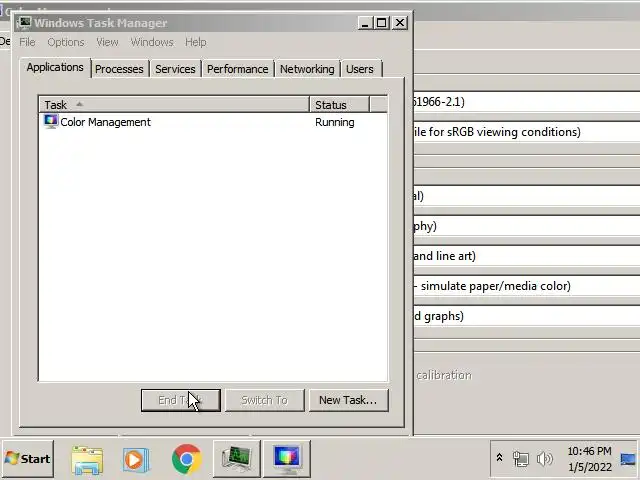Show hidden icons in system tray
The width and height of the screenshot is (640, 480).
[x=499, y=458]
